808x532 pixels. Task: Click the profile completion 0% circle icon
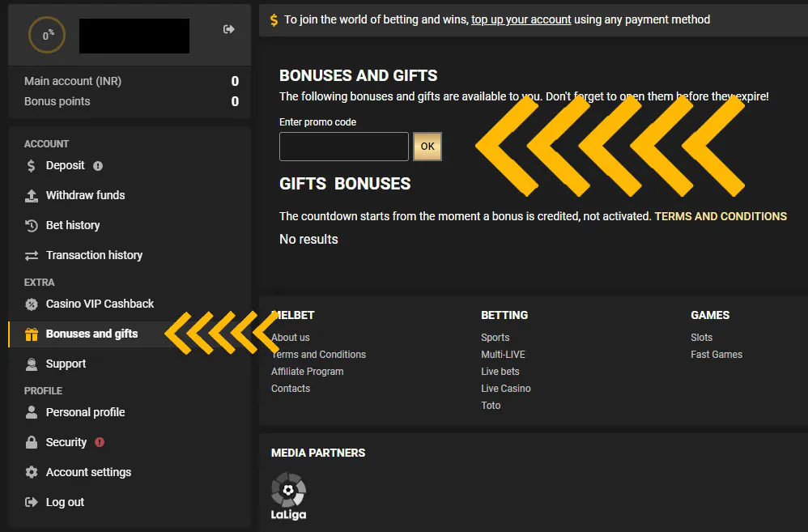[x=46, y=35]
